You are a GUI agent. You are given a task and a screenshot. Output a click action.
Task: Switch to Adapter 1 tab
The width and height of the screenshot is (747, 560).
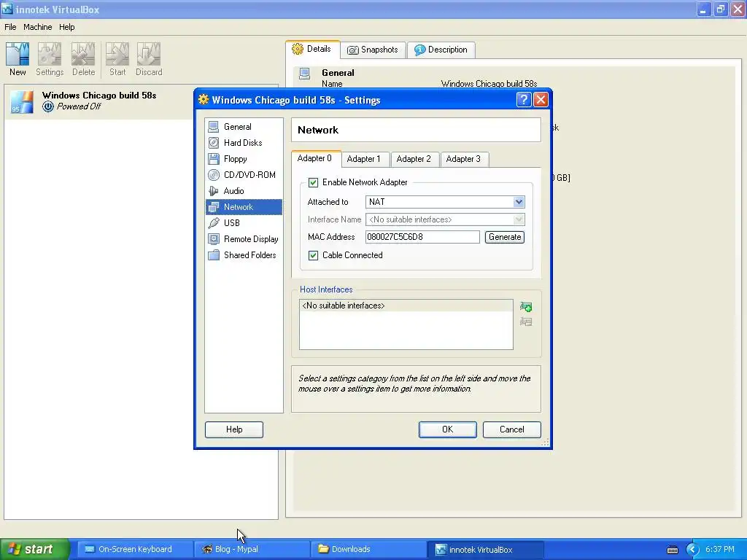(x=364, y=159)
